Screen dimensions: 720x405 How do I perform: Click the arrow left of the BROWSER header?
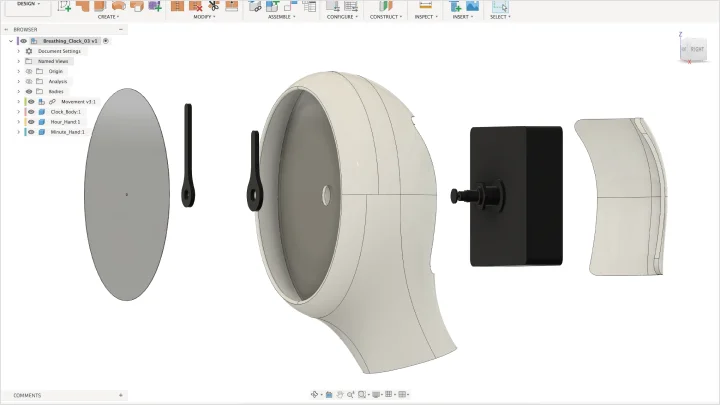(6, 29)
